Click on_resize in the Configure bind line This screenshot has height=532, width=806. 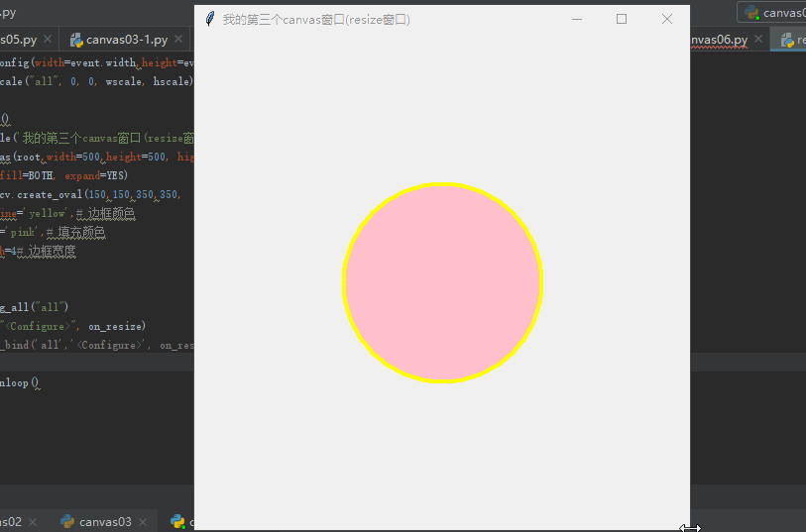point(117,326)
